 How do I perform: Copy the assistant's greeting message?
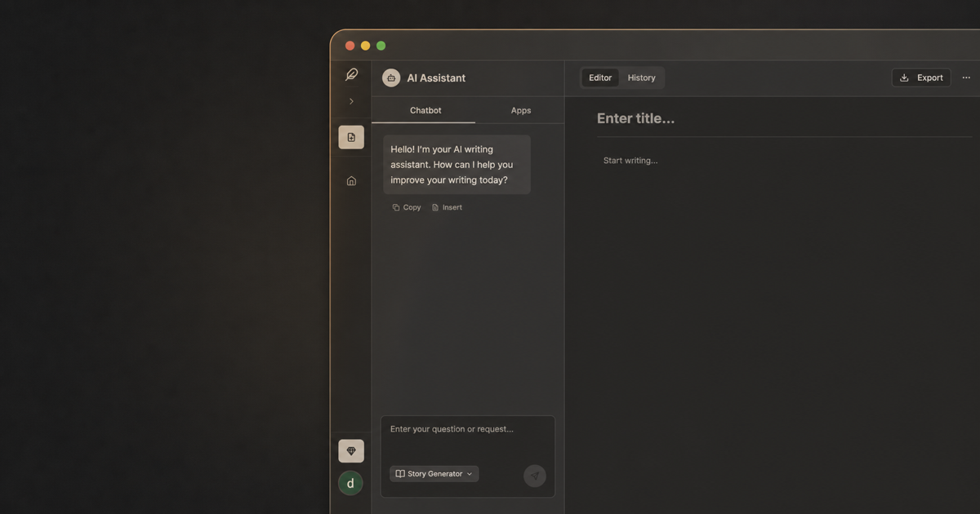point(407,207)
